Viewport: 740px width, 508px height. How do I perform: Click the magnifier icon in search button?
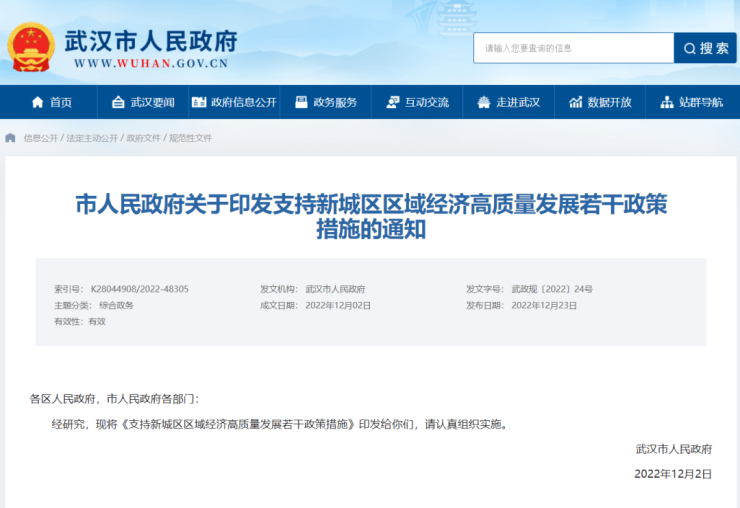pos(690,48)
